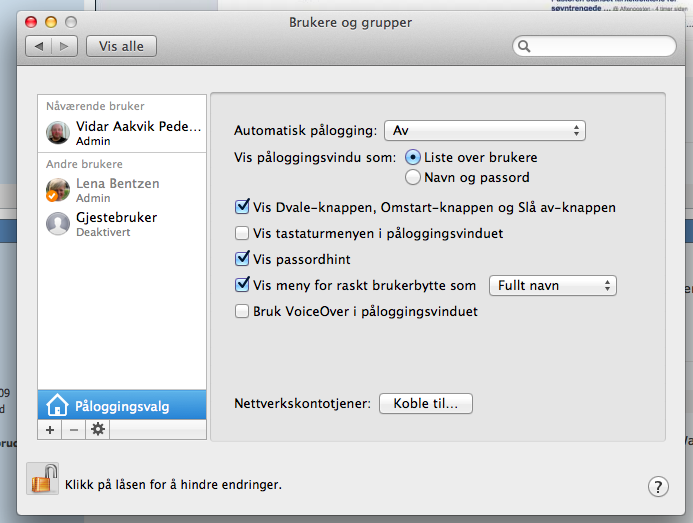
Task: Select Liste over brukere radio button
Action: [412, 157]
